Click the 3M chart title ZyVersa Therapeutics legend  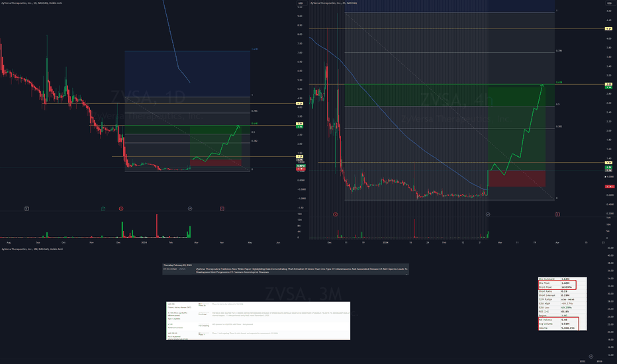[32, 249]
